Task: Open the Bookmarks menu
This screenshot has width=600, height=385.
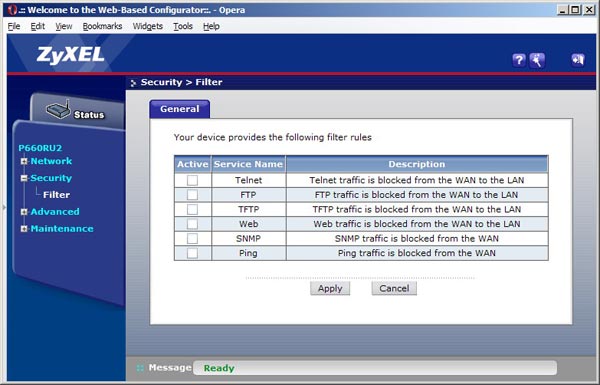Action: tap(102, 26)
